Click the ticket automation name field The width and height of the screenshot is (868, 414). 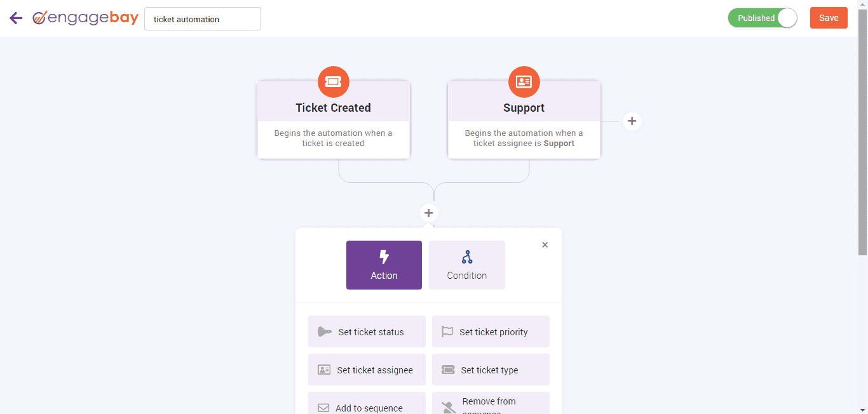pos(202,18)
